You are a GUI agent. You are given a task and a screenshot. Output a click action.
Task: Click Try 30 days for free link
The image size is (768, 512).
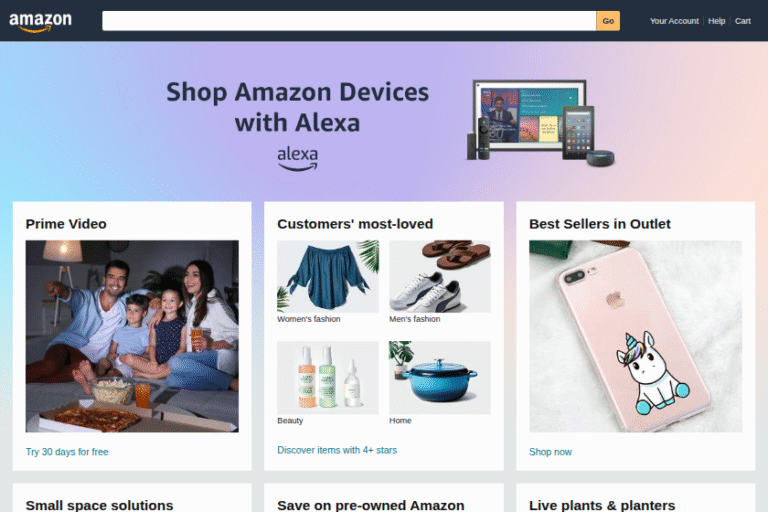(x=67, y=452)
